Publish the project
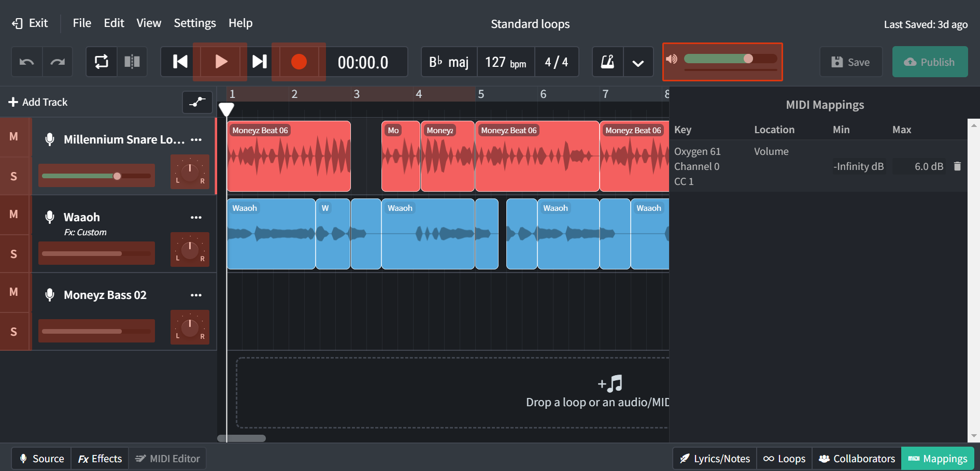 [930, 62]
